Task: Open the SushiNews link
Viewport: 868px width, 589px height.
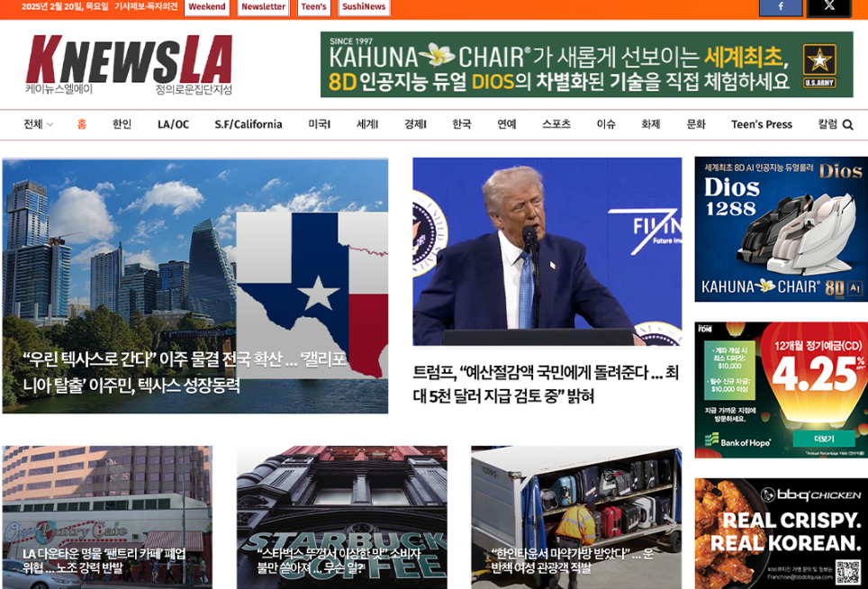Action: [363, 7]
